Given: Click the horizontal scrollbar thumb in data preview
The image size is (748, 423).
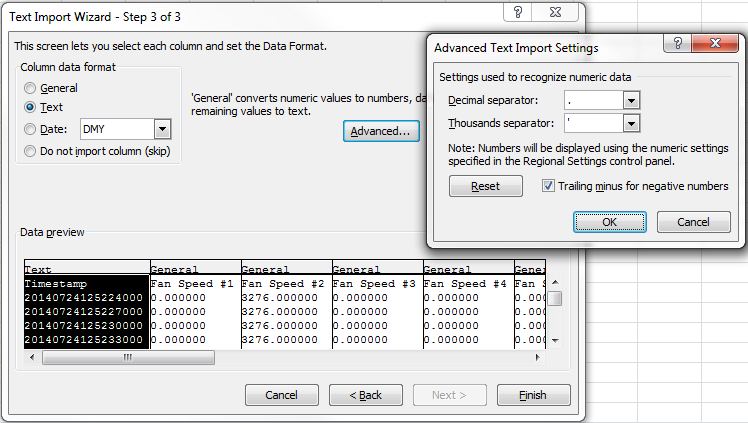Looking at the screenshot, I should 128,357.
